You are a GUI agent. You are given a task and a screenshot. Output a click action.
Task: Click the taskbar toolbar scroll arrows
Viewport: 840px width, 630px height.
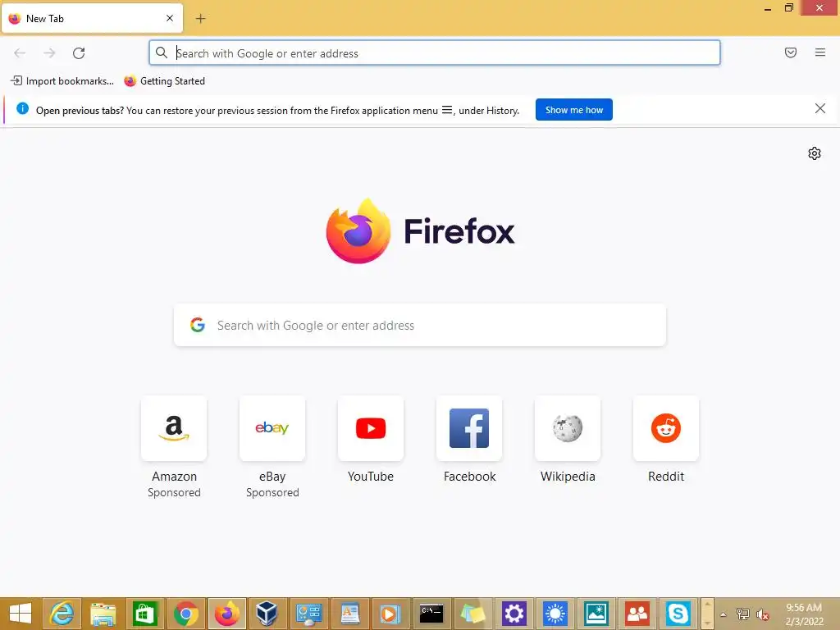[x=707, y=614]
